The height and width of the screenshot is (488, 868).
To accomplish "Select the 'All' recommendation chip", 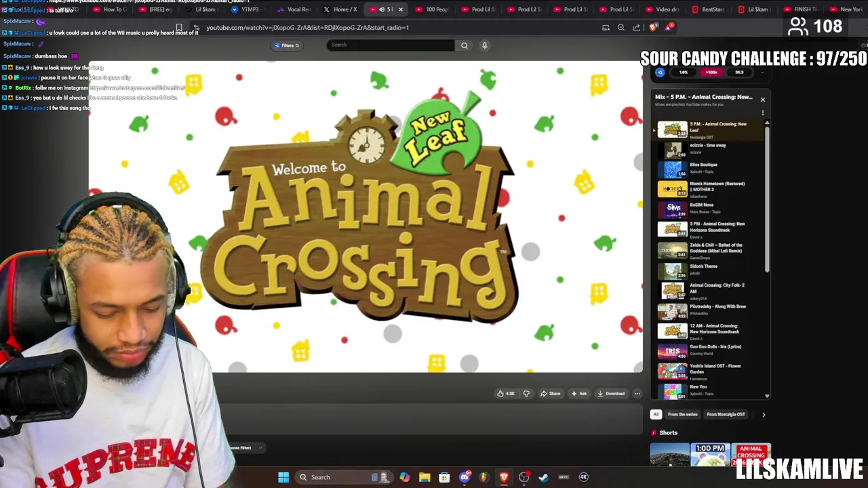I will tap(656, 414).
